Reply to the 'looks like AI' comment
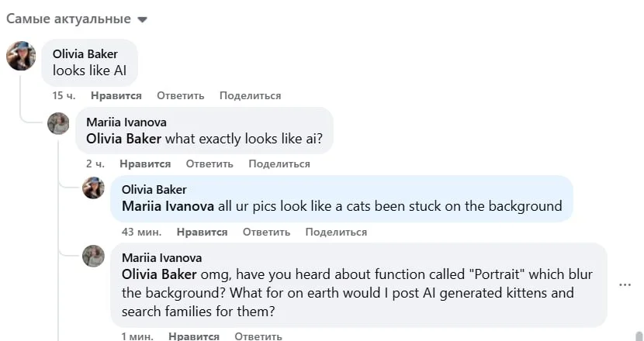The height and width of the screenshot is (341, 644). click(180, 96)
